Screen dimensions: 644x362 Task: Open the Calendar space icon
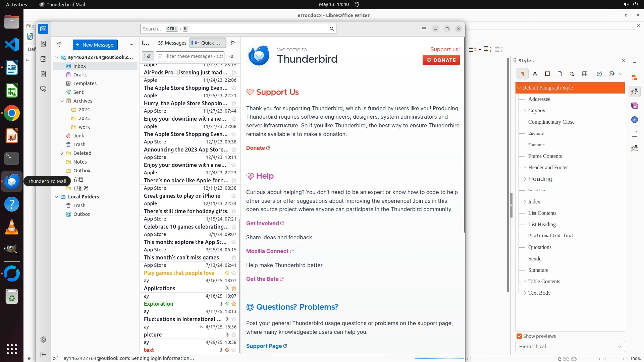pos(43,59)
